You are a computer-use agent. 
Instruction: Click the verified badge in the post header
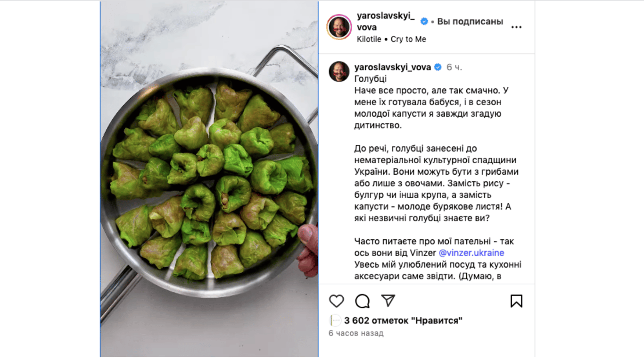pos(424,21)
